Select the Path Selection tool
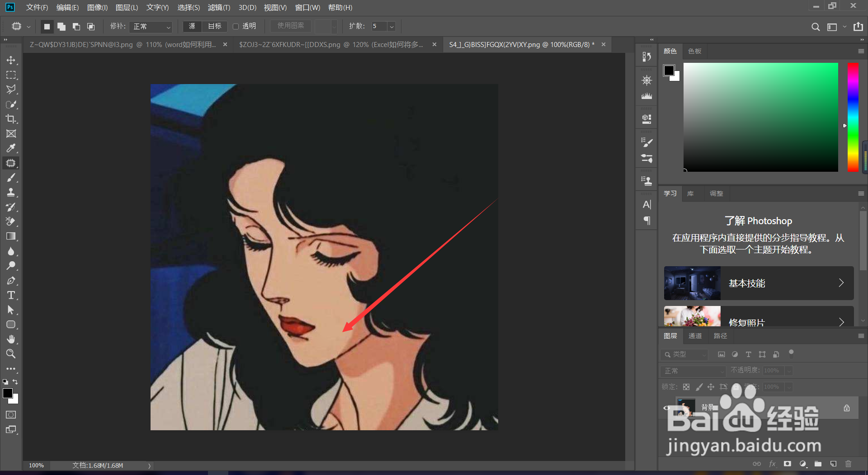This screenshot has height=475, width=868. 11,310
